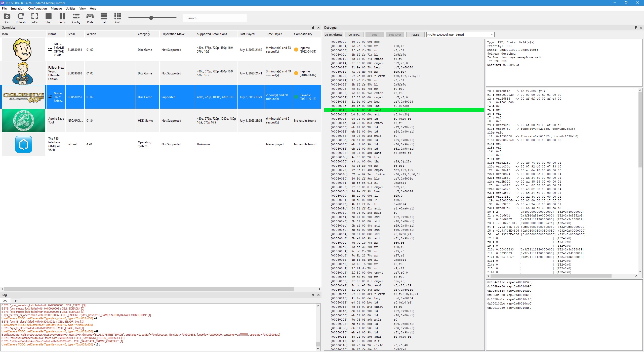Open the File menu
Screen dimensions: 644x352
[4, 9]
